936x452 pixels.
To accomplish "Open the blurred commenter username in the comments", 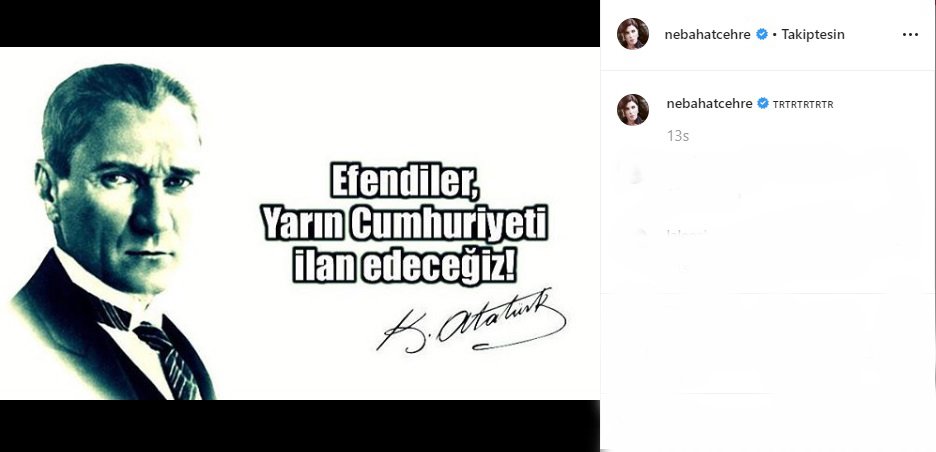I will tap(686, 233).
